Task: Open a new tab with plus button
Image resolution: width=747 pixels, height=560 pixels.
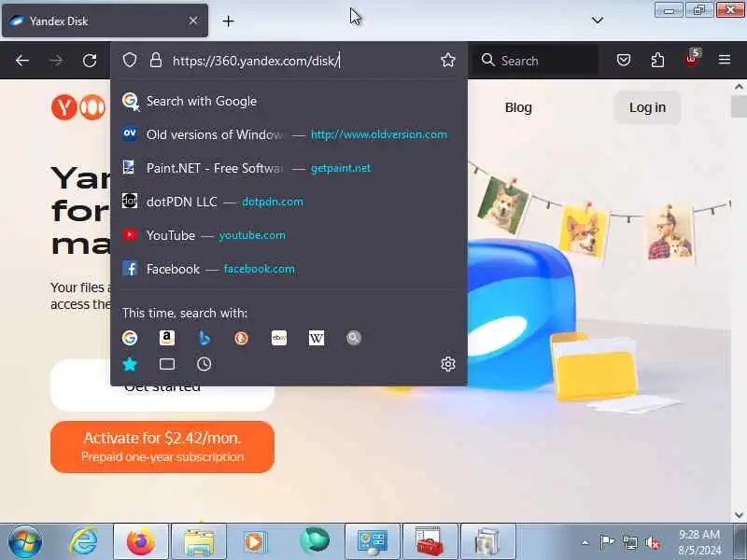Action: pos(228,21)
